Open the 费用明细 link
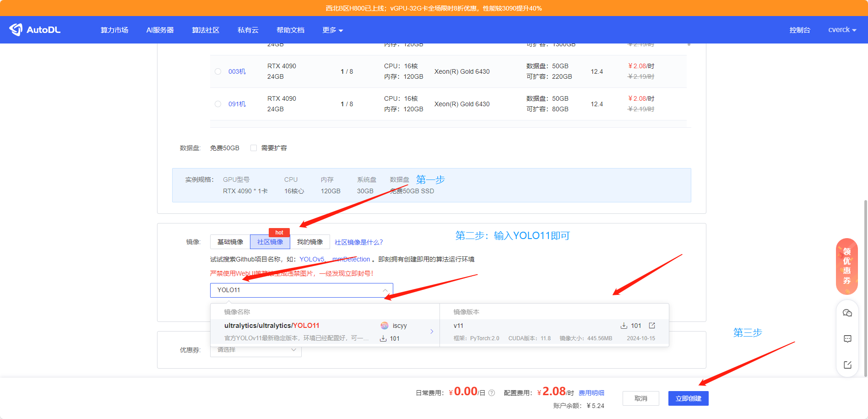This screenshot has height=419, width=868. (591, 393)
